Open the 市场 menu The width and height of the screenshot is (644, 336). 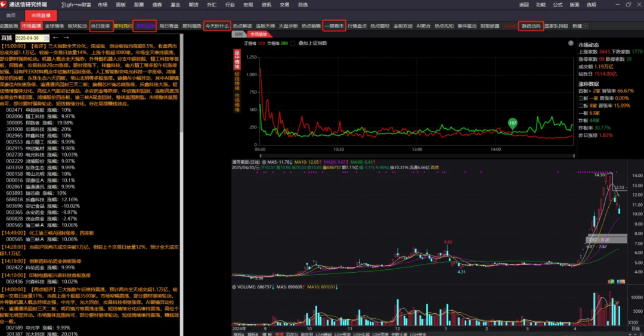pos(103,5)
